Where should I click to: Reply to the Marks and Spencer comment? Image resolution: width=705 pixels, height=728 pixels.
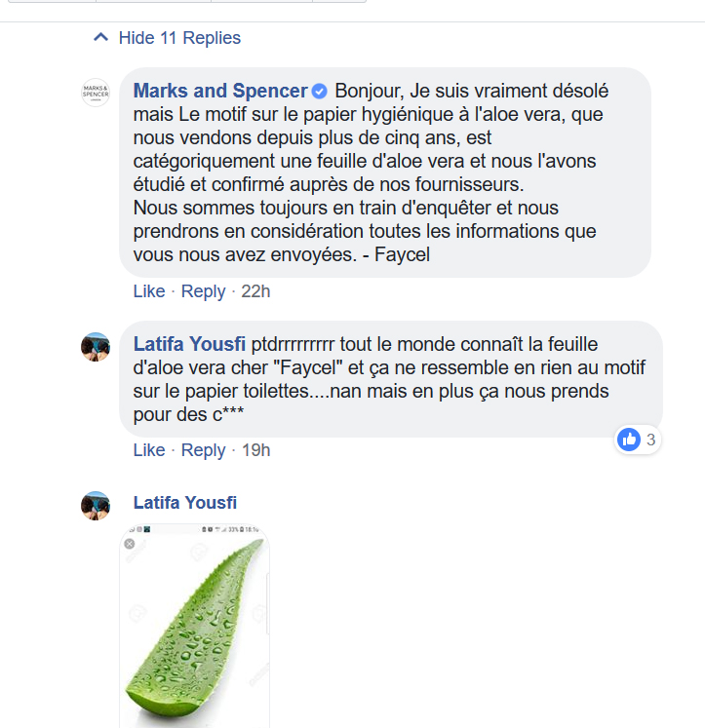click(x=203, y=291)
